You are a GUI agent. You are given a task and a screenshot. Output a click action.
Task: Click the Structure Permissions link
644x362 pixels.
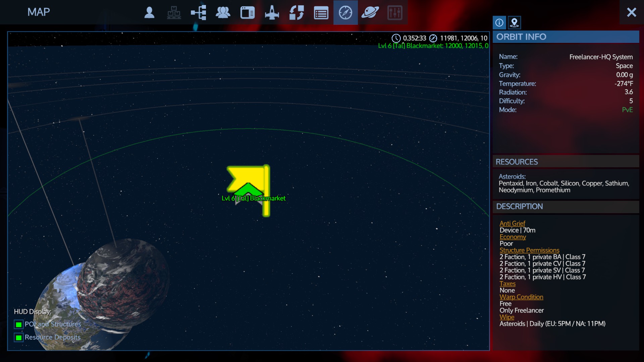coord(529,250)
